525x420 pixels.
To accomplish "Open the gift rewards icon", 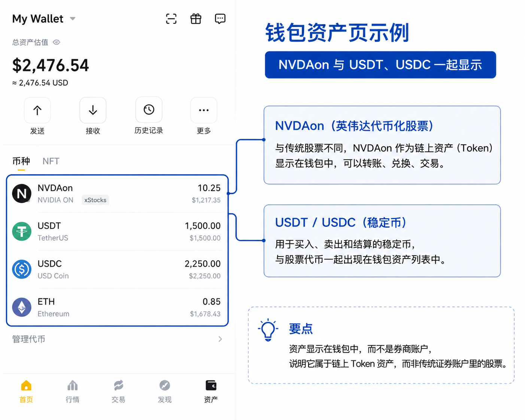I will pyautogui.click(x=196, y=19).
